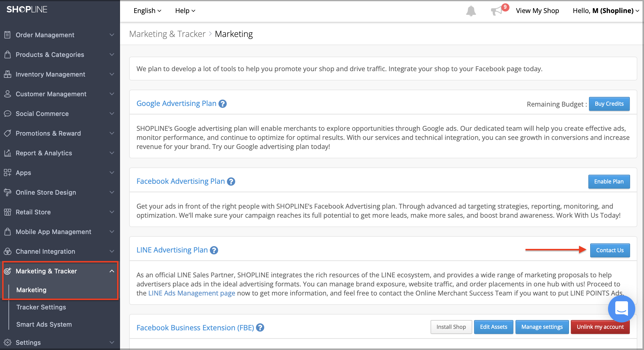Click the Facebook Business Extension (FBE) title
Image resolution: width=644 pixels, height=350 pixels.
(x=195, y=328)
